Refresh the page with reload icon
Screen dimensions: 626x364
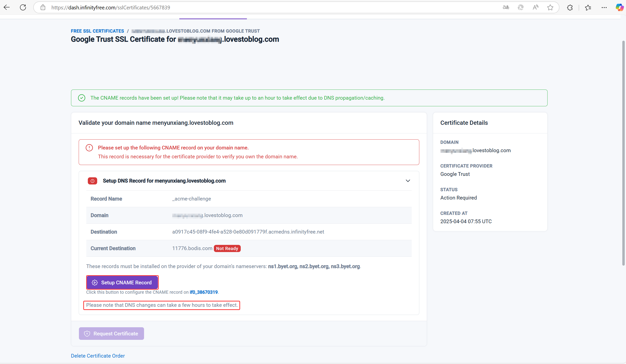pos(23,7)
